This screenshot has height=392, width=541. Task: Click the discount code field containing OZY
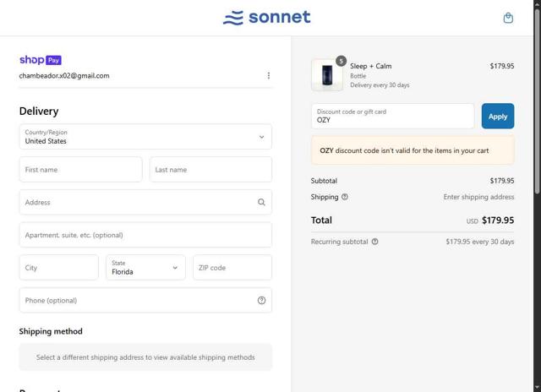pos(392,117)
